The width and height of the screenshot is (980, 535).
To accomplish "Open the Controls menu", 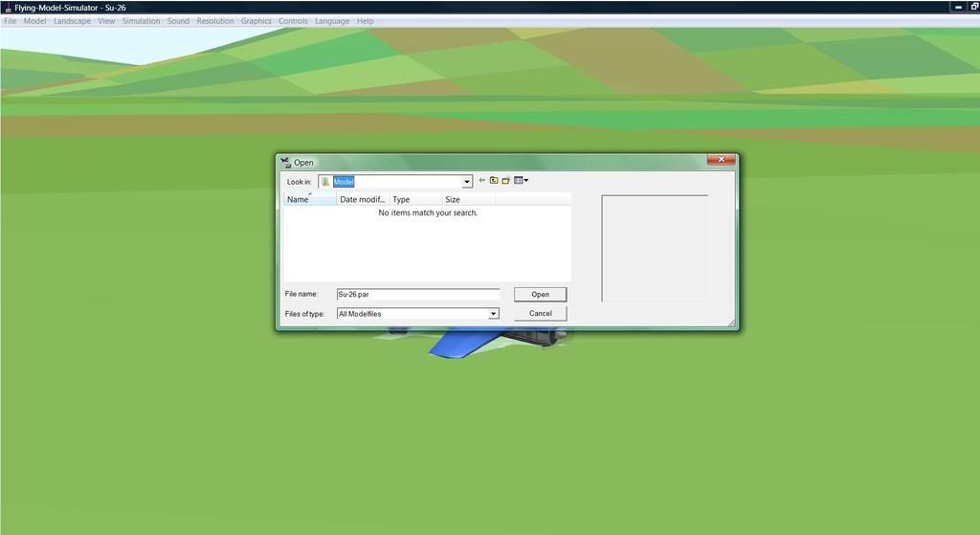I will (x=293, y=21).
